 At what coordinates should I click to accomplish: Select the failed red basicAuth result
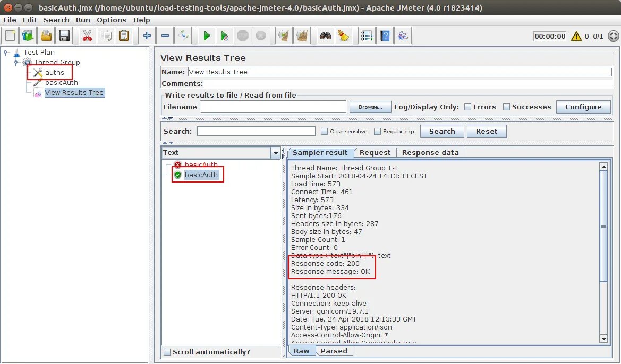201,164
